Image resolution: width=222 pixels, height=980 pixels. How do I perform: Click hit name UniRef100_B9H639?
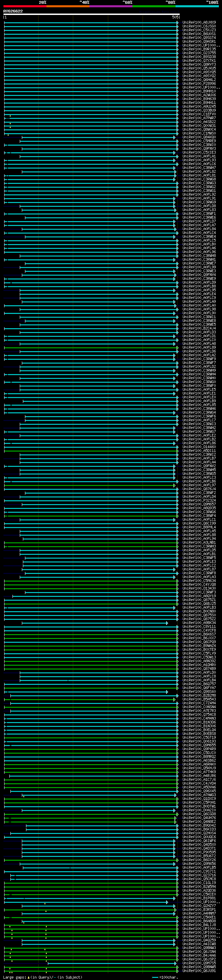coord(199,99)
